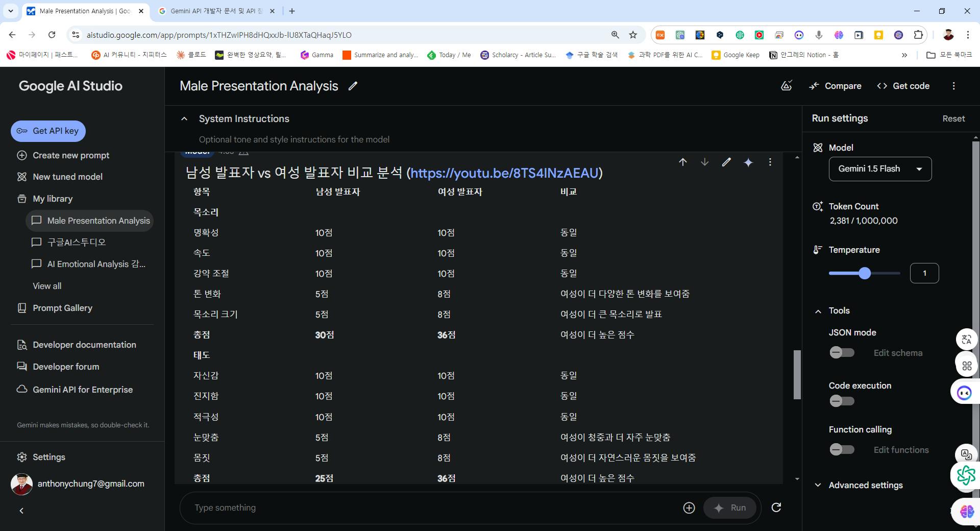Collapse the left sidebar
This screenshot has width=980, height=531.
coord(21,511)
